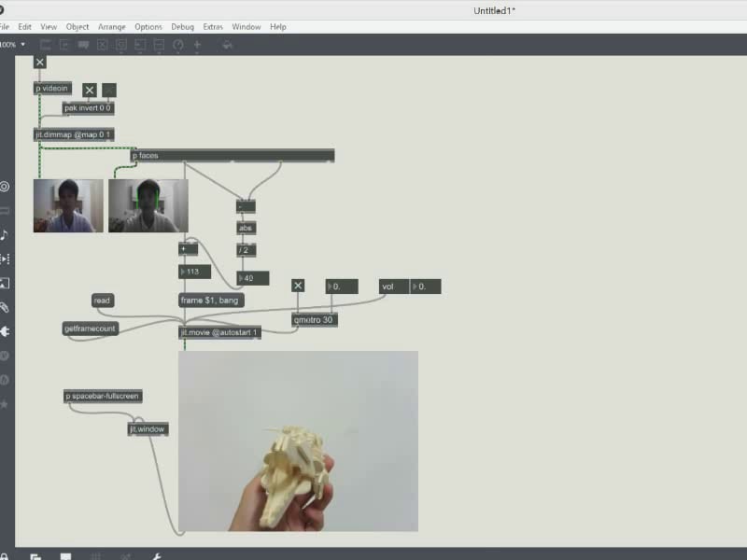Select the number box showing 40
This screenshot has height=560, width=747.
(252, 278)
